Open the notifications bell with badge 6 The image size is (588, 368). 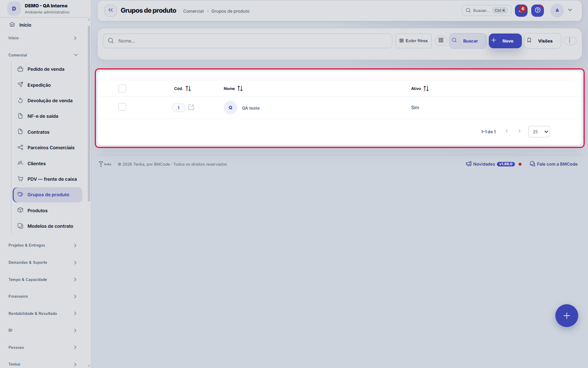(x=521, y=10)
